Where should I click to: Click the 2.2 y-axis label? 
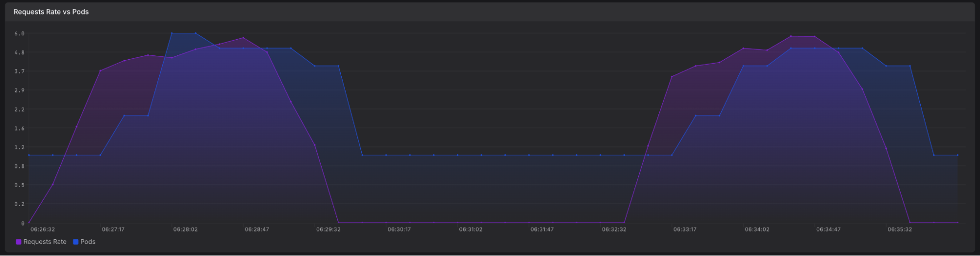(20, 110)
